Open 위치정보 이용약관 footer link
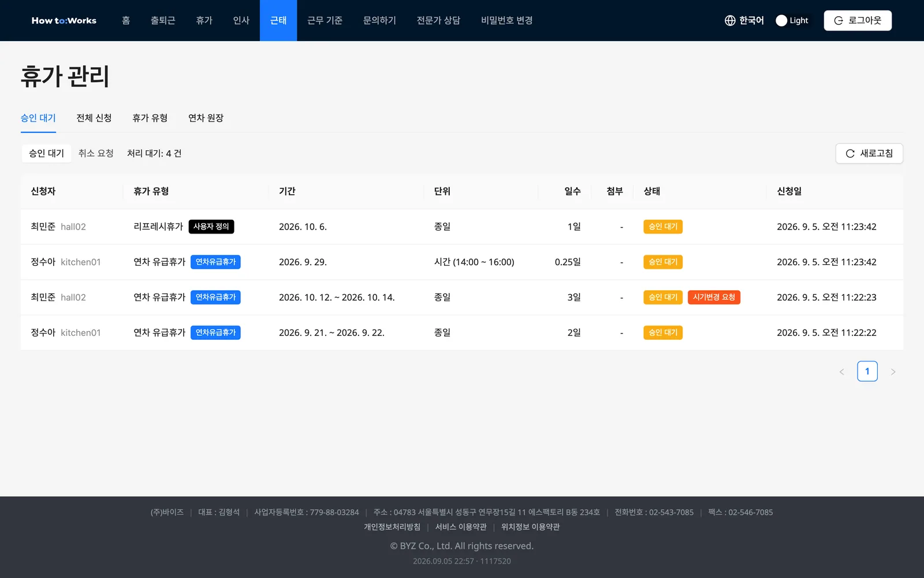924x578 pixels. (x=530, y=527)
